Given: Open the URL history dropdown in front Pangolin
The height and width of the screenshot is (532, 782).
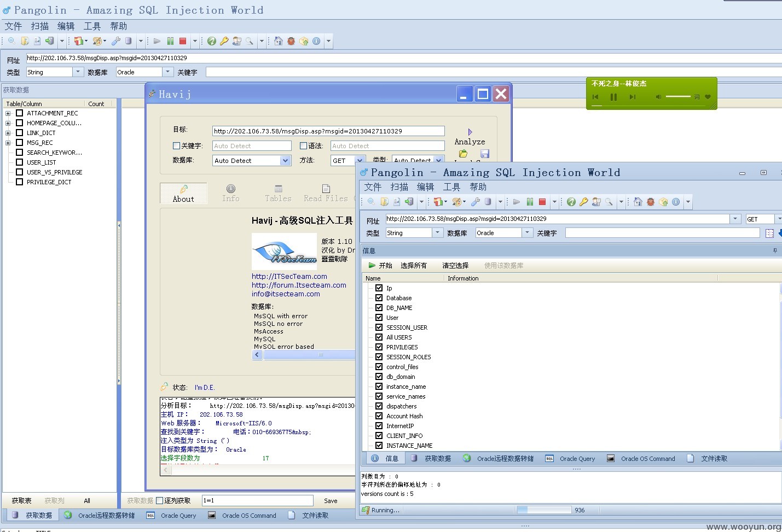Looking at the screenshot, I should point(734,219).
